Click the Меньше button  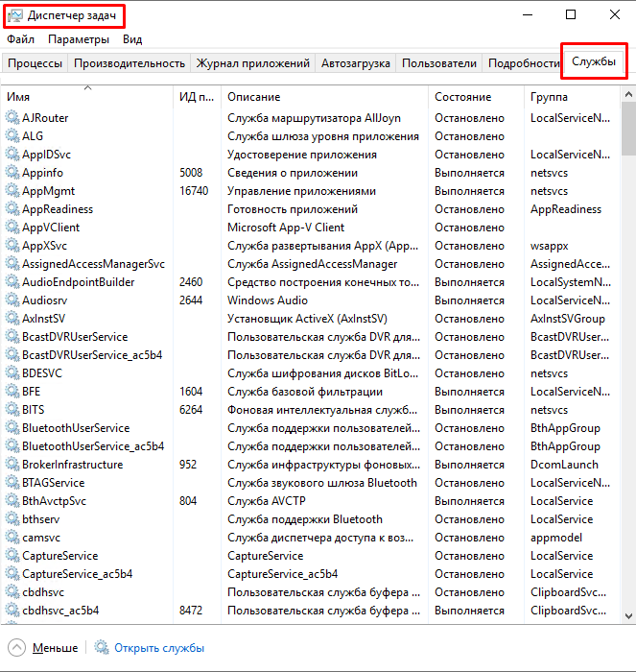[x=55, y=648]
